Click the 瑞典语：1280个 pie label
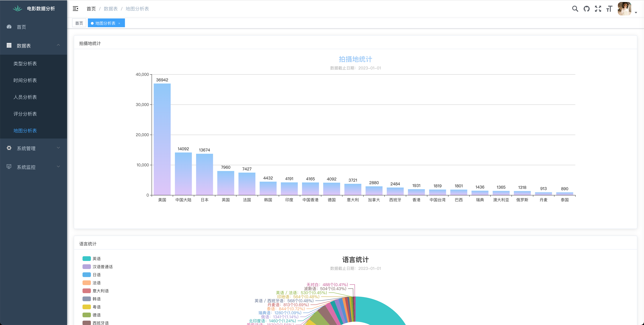This screenshot has width=644, height=325. pos(280,313)
